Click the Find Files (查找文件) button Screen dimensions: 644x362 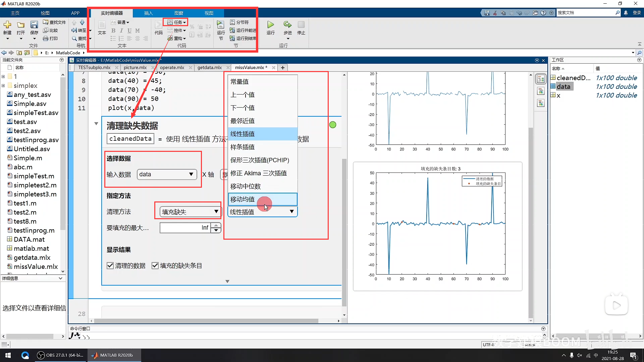pos(54,22)
